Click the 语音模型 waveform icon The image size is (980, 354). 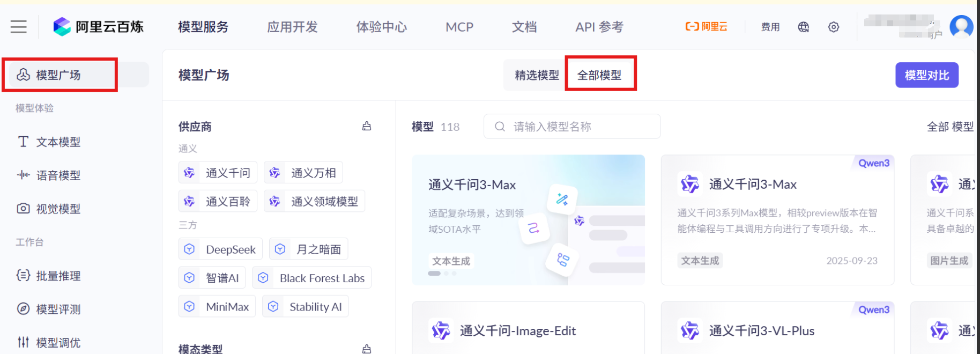point(23,175)
